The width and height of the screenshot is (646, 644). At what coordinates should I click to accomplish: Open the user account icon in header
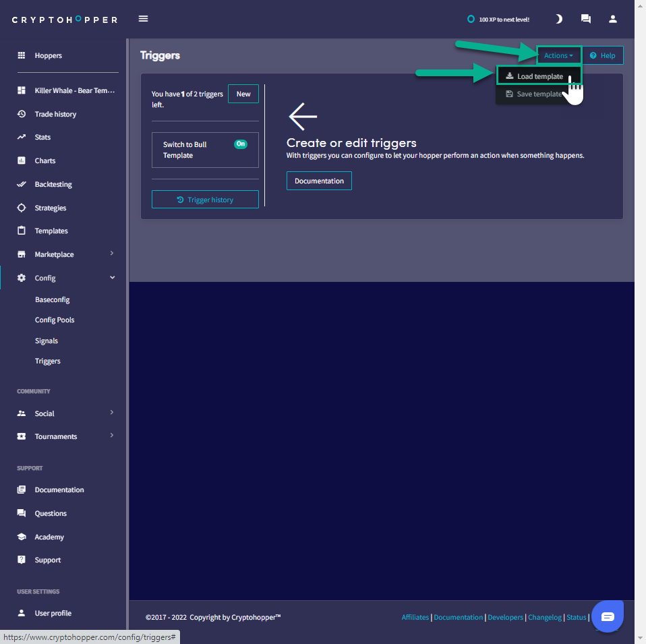click(612, 19)
